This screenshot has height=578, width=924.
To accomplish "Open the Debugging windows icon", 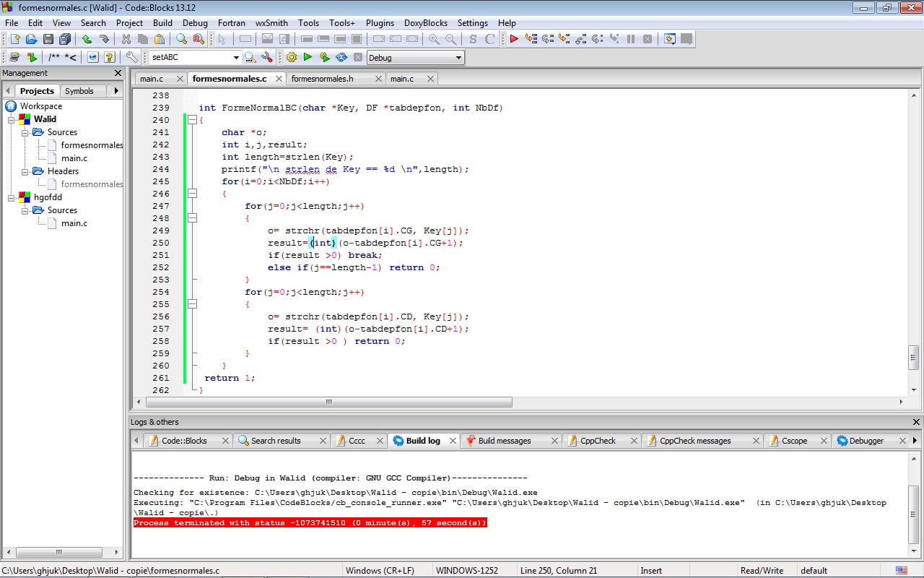I will coord(670,39).
